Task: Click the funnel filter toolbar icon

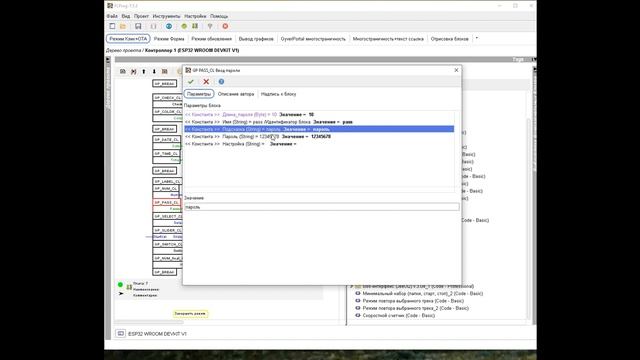Action: (210, 26)
